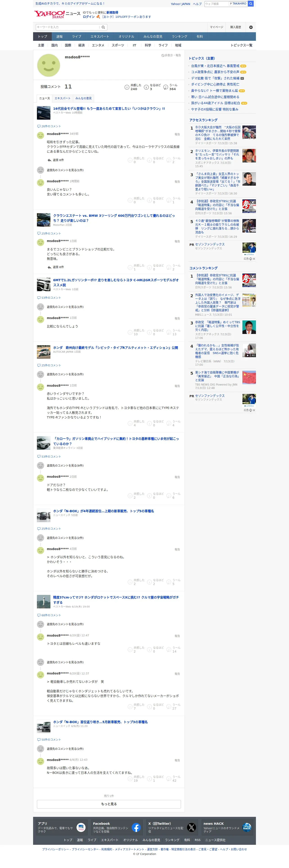The image size is (289, 868).
Task: Click うーん face on 比較にならんでしょう comment
Action: click(x=169, y=333)
